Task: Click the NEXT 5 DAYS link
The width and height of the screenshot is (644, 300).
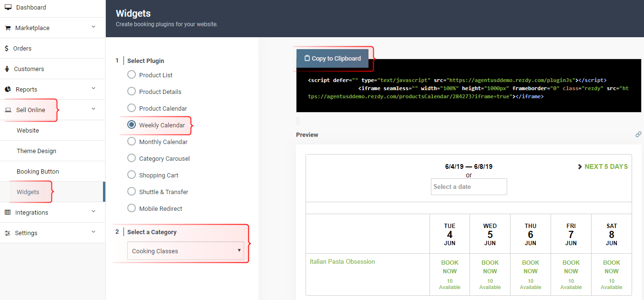Action: [x=603, y=166]
